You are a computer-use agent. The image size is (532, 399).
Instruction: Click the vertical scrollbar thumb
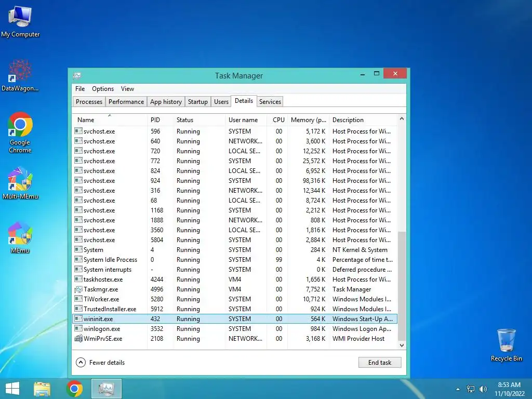click(x=402, y=286)
